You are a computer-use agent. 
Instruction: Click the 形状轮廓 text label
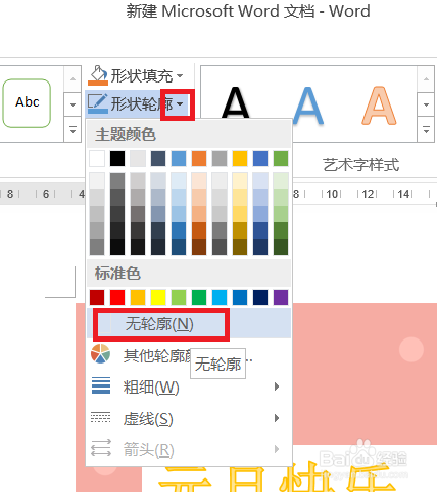click(142, 104)
